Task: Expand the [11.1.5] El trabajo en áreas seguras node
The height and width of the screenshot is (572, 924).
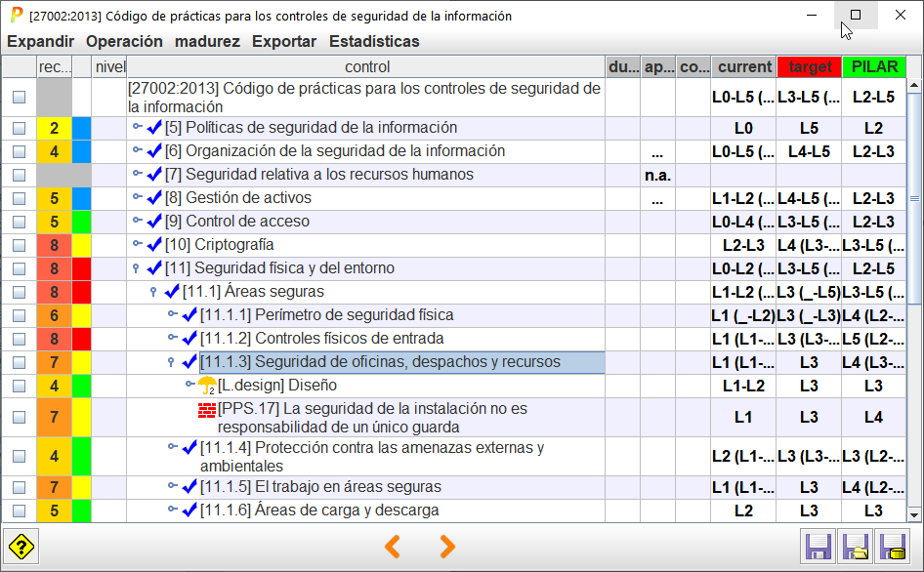Action: click(x=172, y=487)
